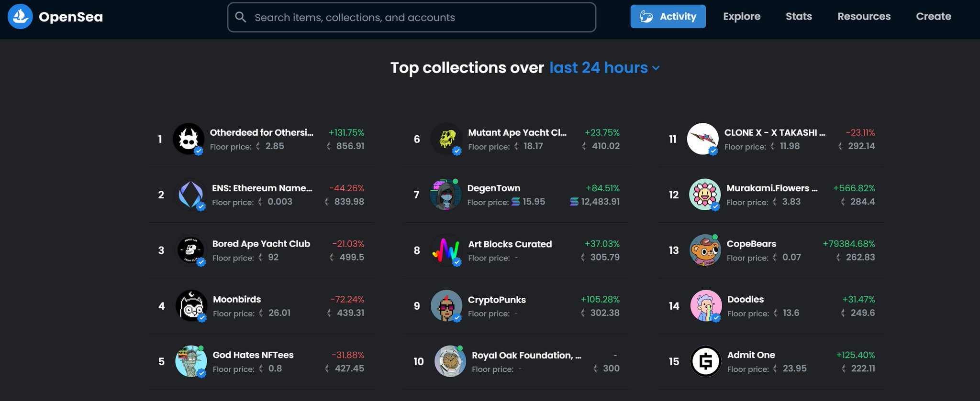Screen dimensions: 980x401
Task: Open the CryptoPunks collection link
Action: tap(497, 300)
